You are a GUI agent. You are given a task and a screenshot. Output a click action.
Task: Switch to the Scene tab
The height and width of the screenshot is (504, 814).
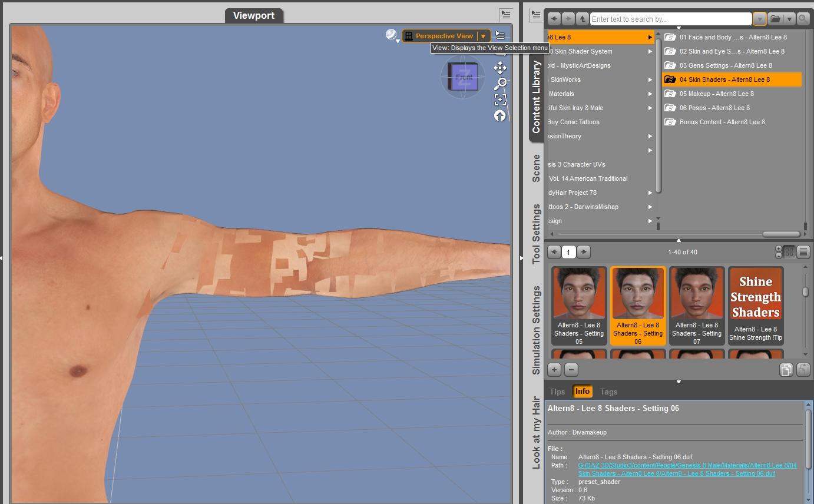pos(536,168)
